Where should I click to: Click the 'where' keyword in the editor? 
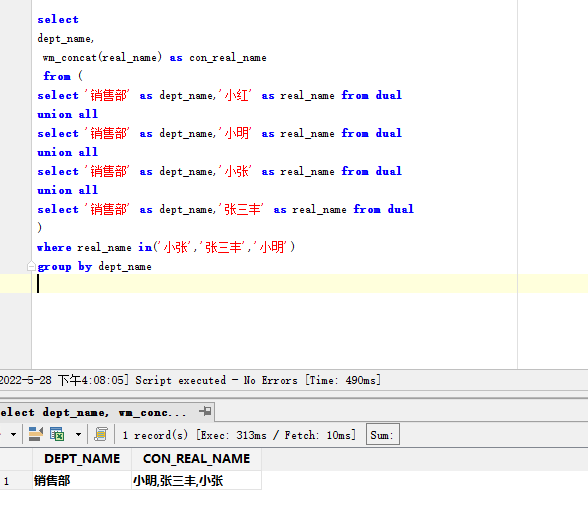point(54,247)
